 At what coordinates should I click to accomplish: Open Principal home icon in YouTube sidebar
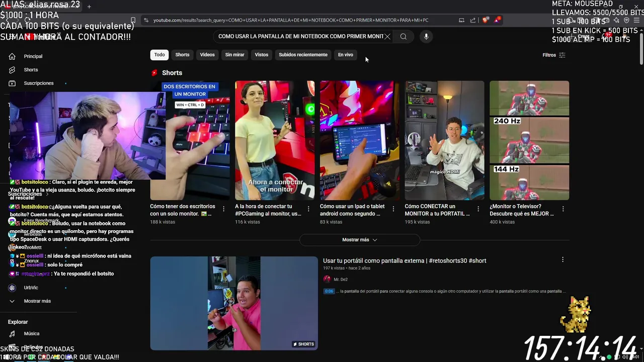(12, 56)
